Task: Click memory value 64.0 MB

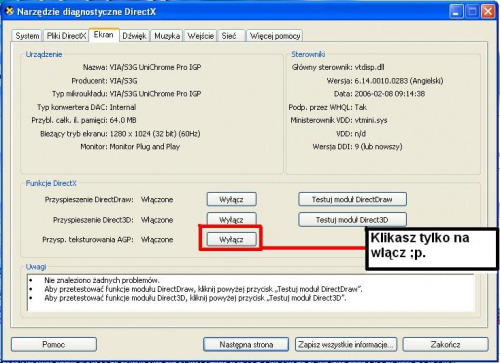Action: click(x=123, y=120)
